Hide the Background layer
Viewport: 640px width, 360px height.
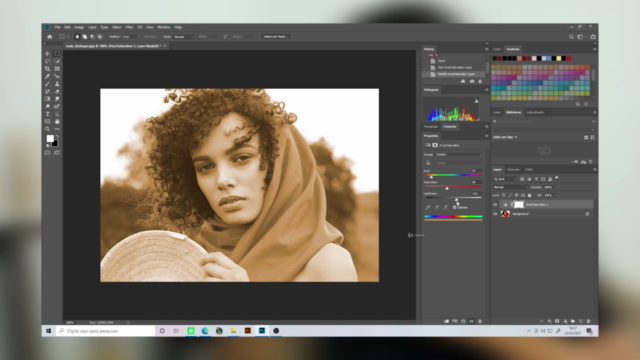pyautogui.click(x=496, y=214)
